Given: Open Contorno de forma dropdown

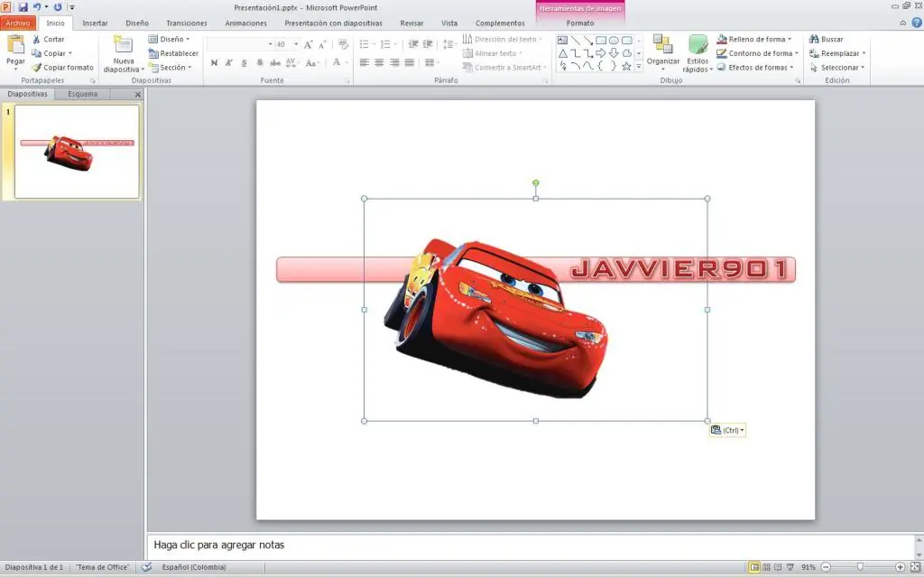Looking at the screenshot, I should click(x=757, y=53).
